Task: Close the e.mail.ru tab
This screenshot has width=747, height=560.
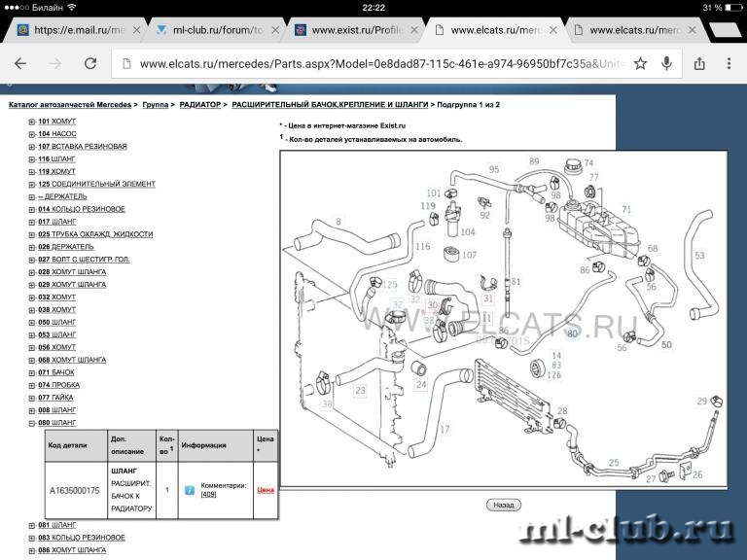Action: (136, 30)
